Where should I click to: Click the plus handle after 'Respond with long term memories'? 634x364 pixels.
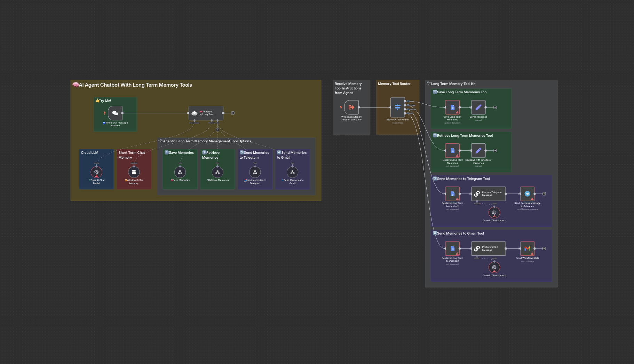tap(495, 151)
